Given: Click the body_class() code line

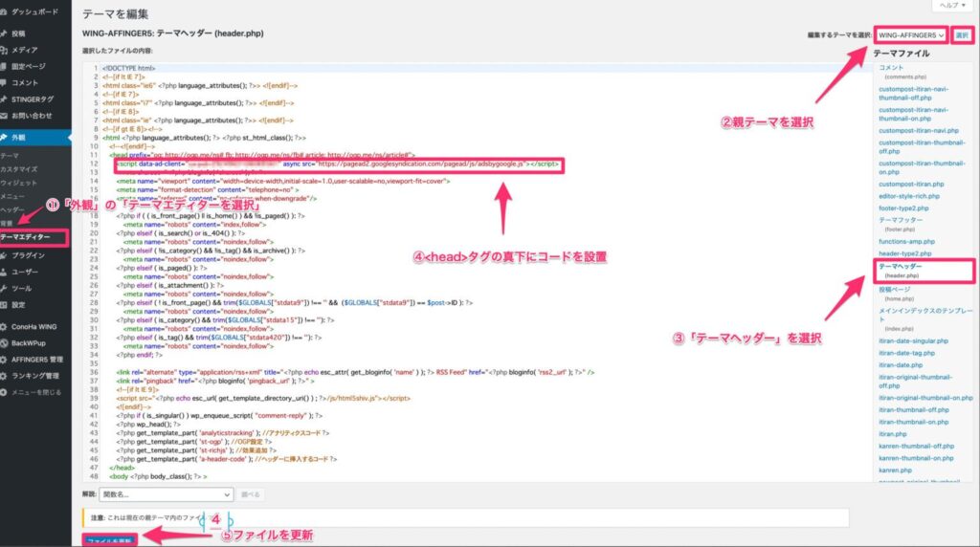Looking at the screenshot, I should tap(158, 476).
